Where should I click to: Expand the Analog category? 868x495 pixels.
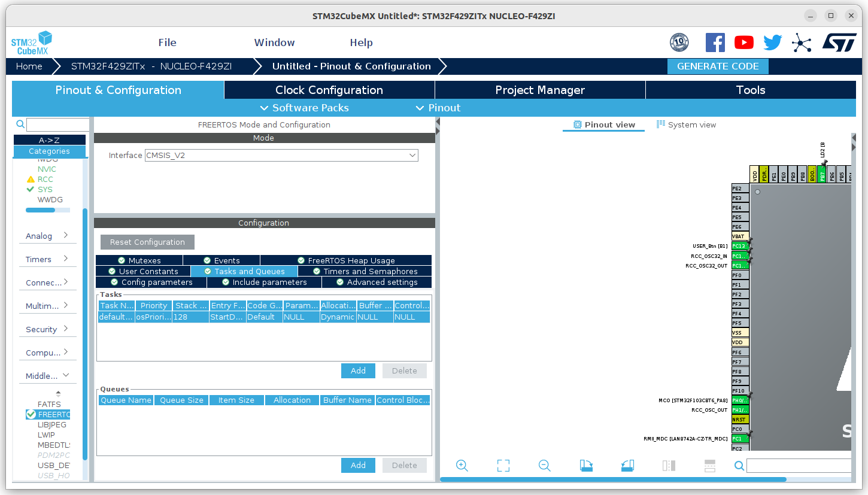(x=47, y=236)
